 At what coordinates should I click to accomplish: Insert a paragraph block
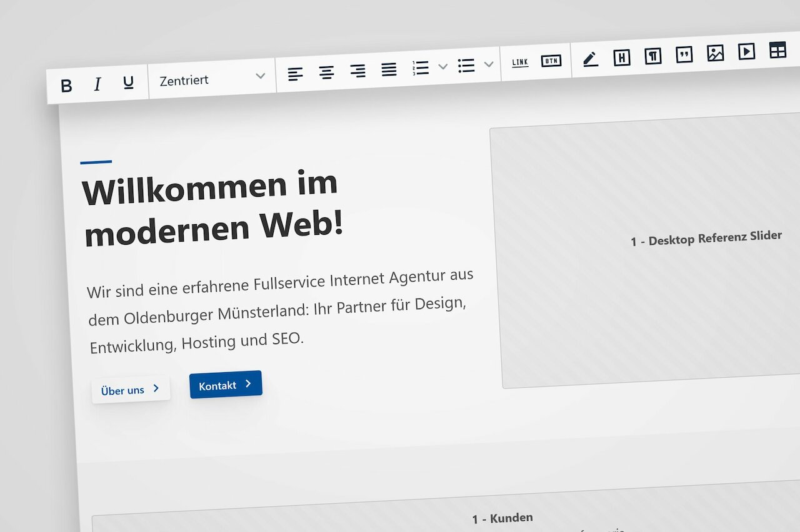(x=652, y=56)
